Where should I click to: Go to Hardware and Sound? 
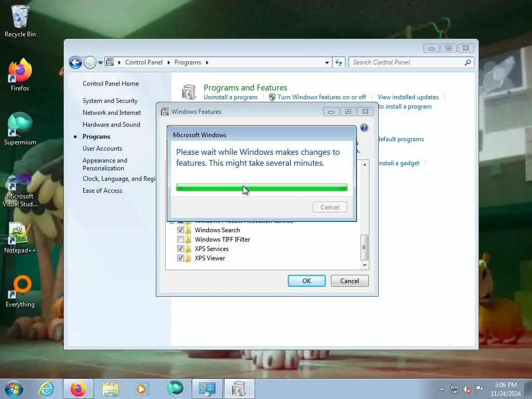pos(111,125)
